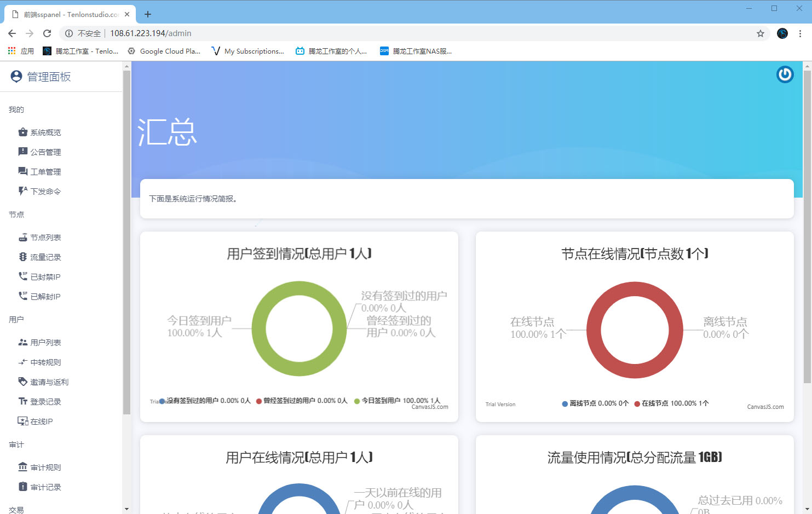Image resolution: width=812 pixels, height=514 pixels.
Task: Open Google Cloud Pla... bookmark
Action: coord(164,51)
